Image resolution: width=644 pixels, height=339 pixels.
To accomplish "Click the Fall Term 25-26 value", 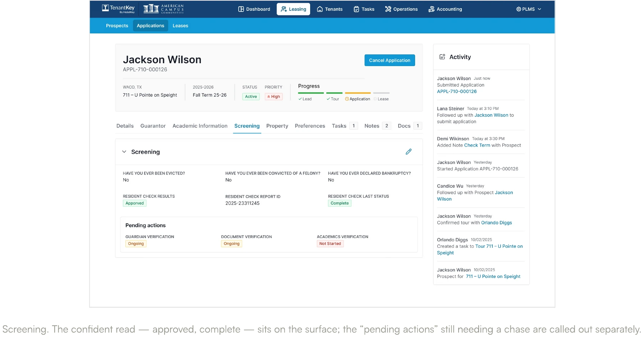I will [x=210, y=95].
